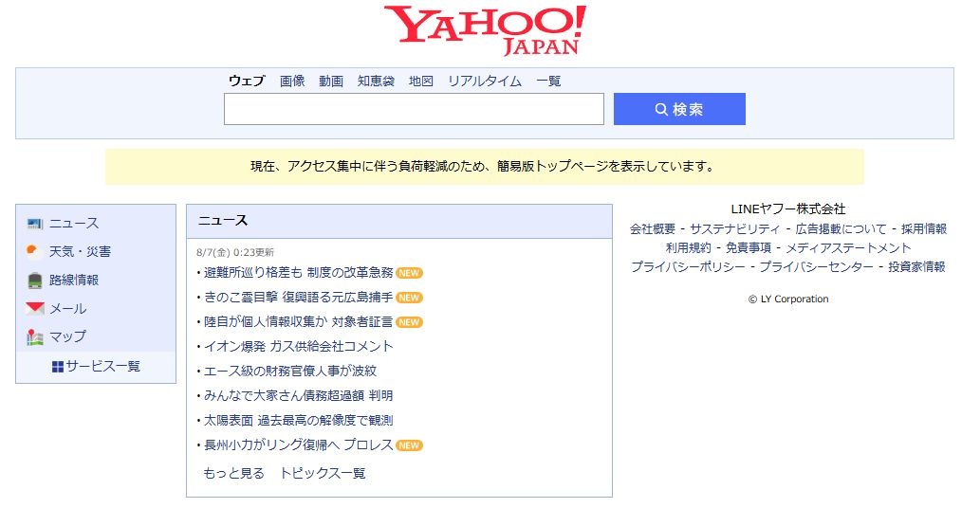The image size is (980, 508).
Task: Open 広告掲載について footer link
Action: coord(841,229)
